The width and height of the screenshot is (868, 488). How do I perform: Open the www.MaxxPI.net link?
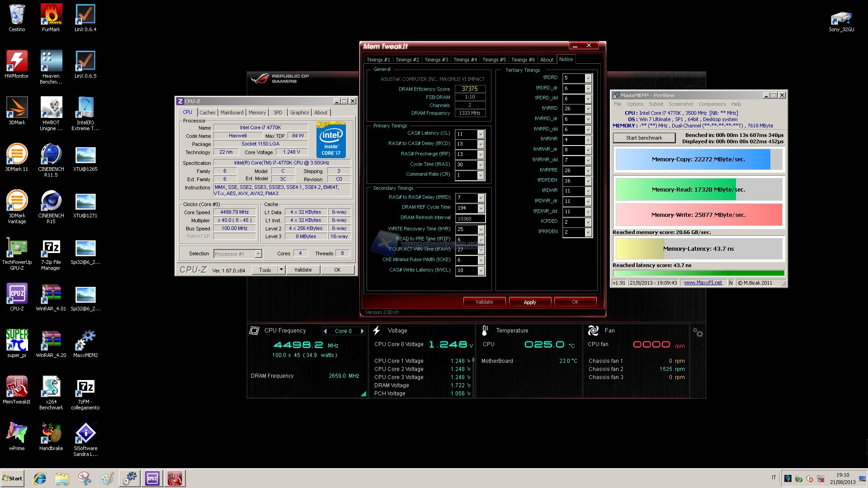point(703,283)
